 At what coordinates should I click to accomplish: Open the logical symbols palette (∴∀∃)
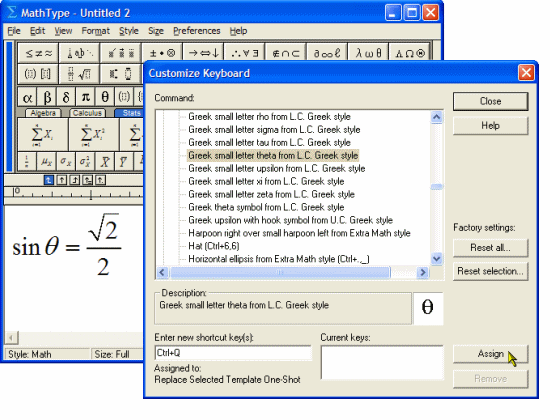[x=245, y=53]
